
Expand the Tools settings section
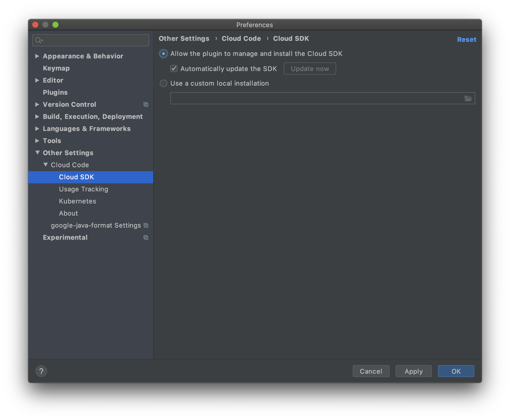pos(37,141)
